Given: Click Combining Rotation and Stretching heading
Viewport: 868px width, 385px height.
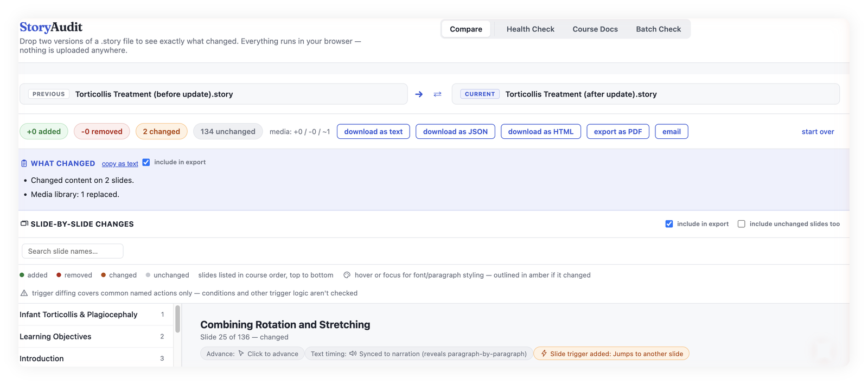Looking at the screenshot, I should tap(285, 325).
